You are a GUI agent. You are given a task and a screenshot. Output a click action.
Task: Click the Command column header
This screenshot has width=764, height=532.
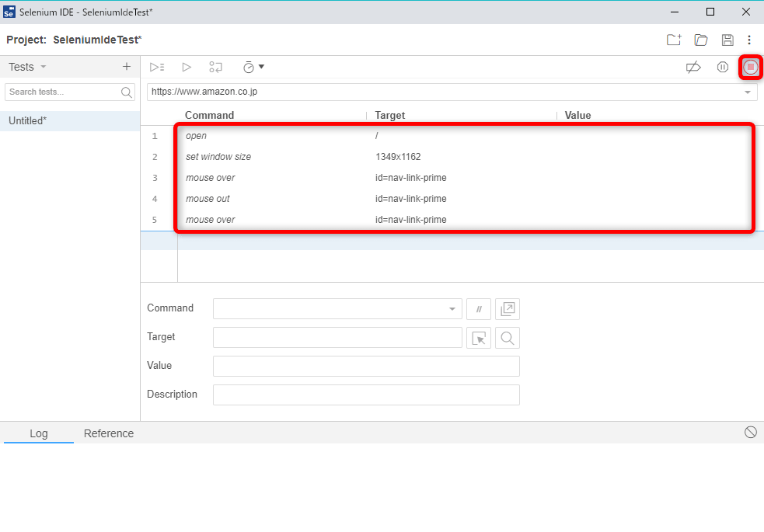click(210, 116)
